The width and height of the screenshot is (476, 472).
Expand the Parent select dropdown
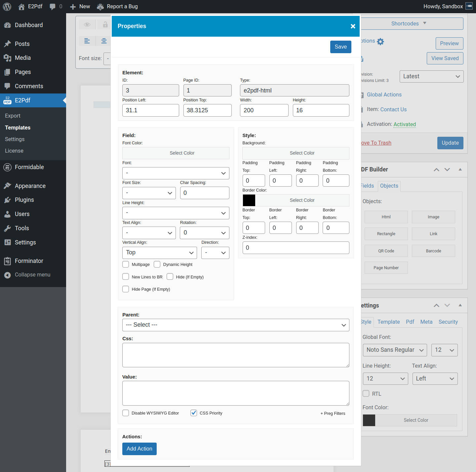235,325
